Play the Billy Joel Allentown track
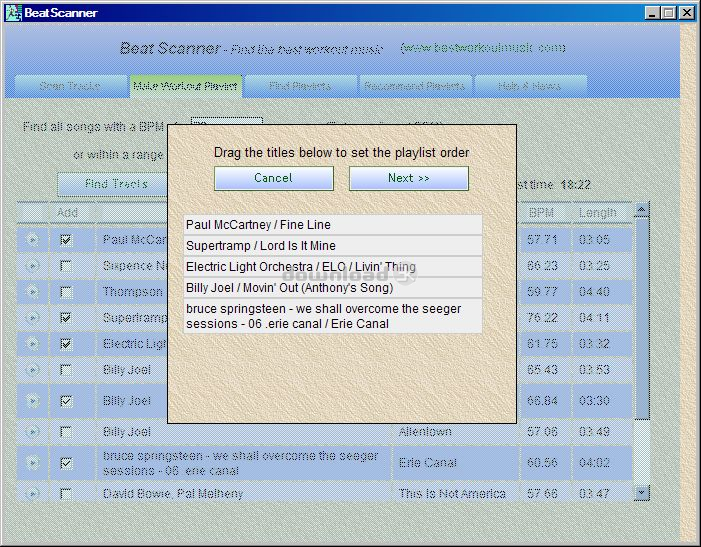Viewport: 701px width, 547px height. pos(32,432)
